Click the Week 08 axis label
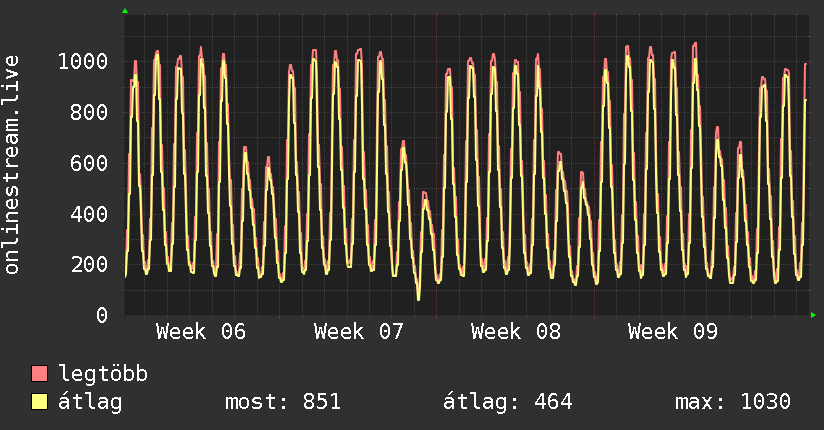This screenshot has height=430, width=824. click(516, 332)
